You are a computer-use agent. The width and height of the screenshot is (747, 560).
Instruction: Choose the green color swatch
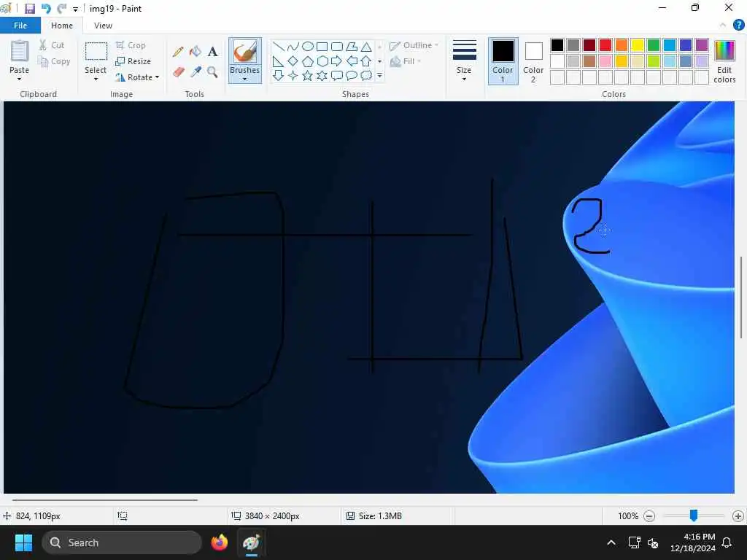[654, 45]
